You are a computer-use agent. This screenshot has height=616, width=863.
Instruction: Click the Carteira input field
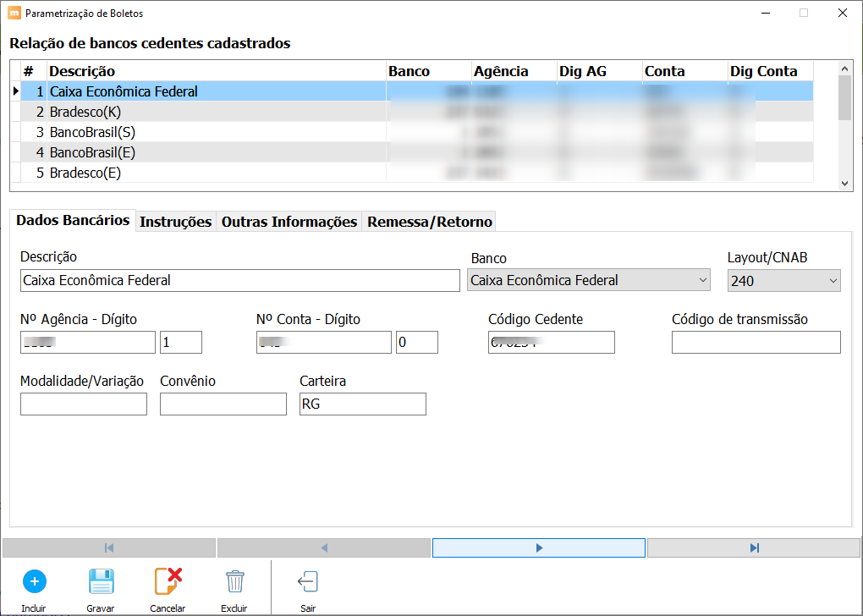(363, 404)
